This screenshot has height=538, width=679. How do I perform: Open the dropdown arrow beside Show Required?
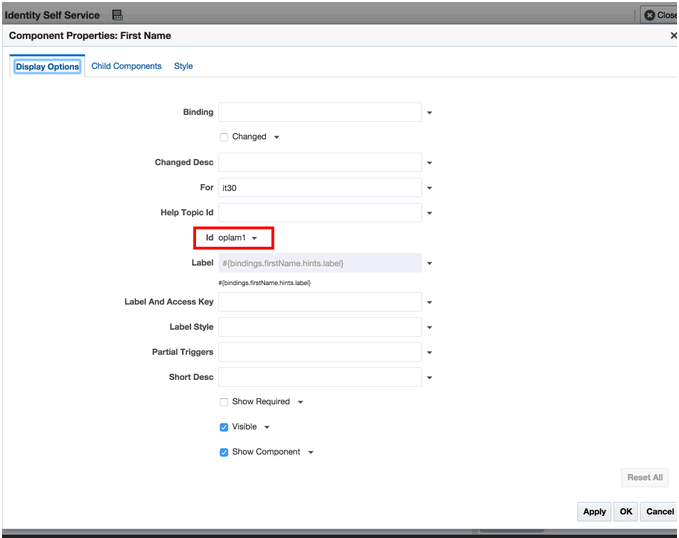301,402
